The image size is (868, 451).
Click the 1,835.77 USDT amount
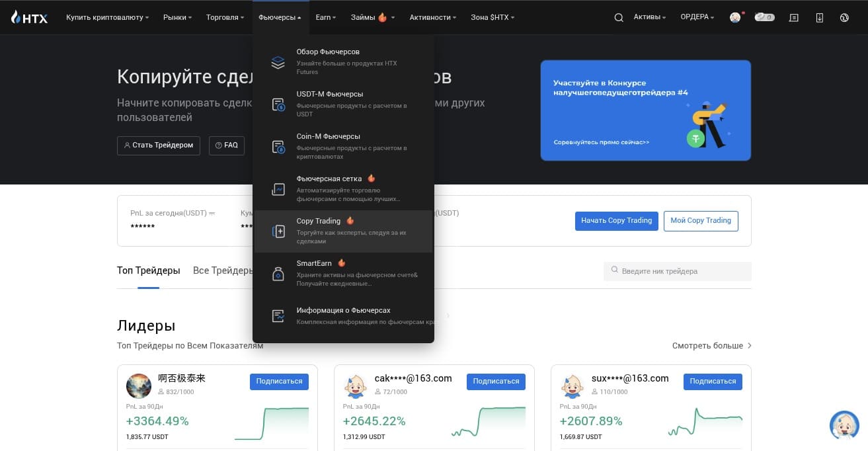(x=147, y=437)
